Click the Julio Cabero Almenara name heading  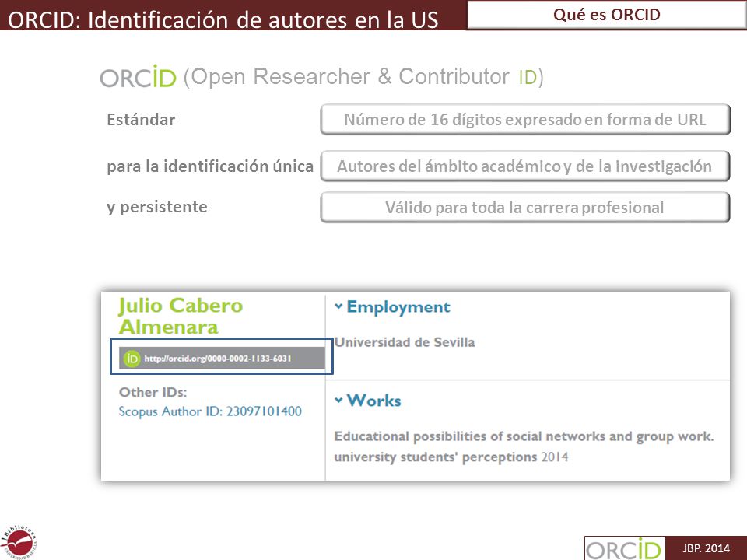pyautogui.click(x=181, y=317)
